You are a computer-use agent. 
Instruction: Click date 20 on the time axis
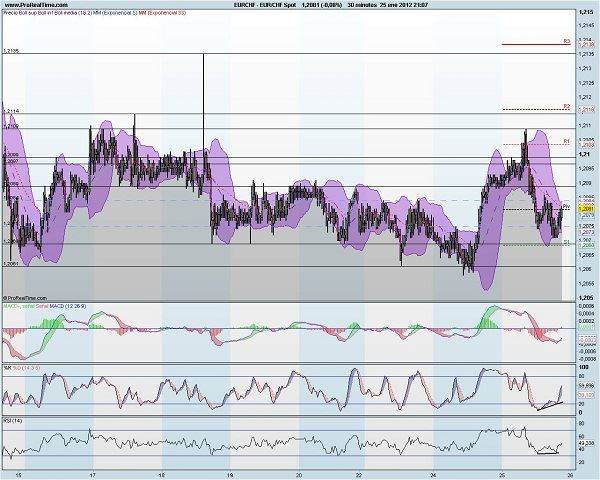click(x=298, y=474)
